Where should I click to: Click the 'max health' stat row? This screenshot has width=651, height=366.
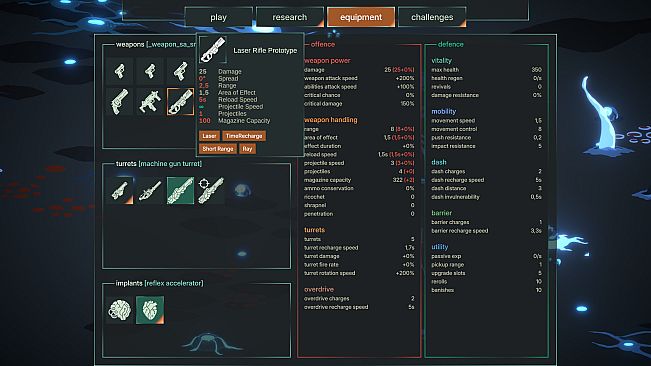[487, 70]
